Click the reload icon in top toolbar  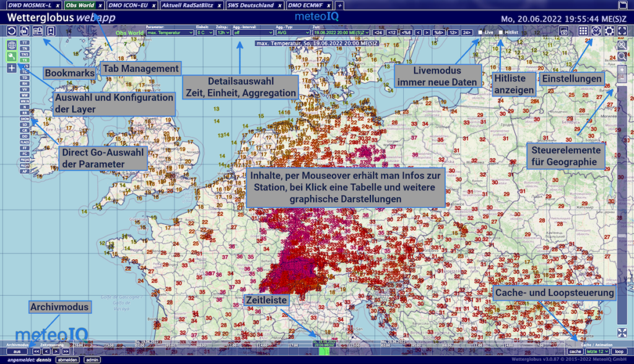click(x=12, y=30)
